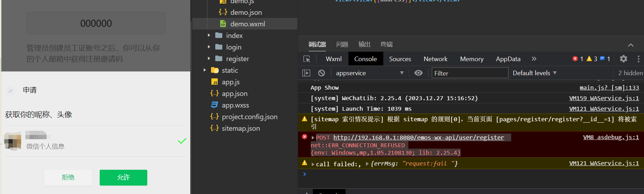This screenshot has height=194, width=644.
Task: Switch to the Network tab
Action: coord(435,59)
